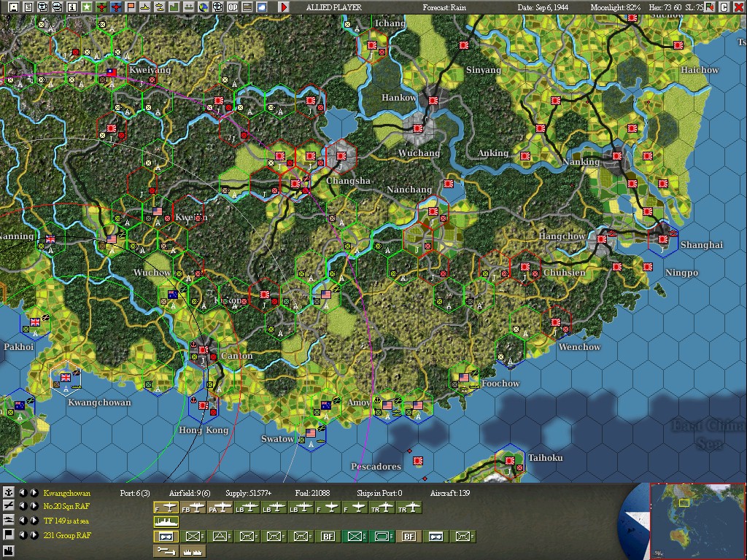Screen dimensions: 747x560
Task: Select the bright green infantry unit icon
Action: point(355,536)
